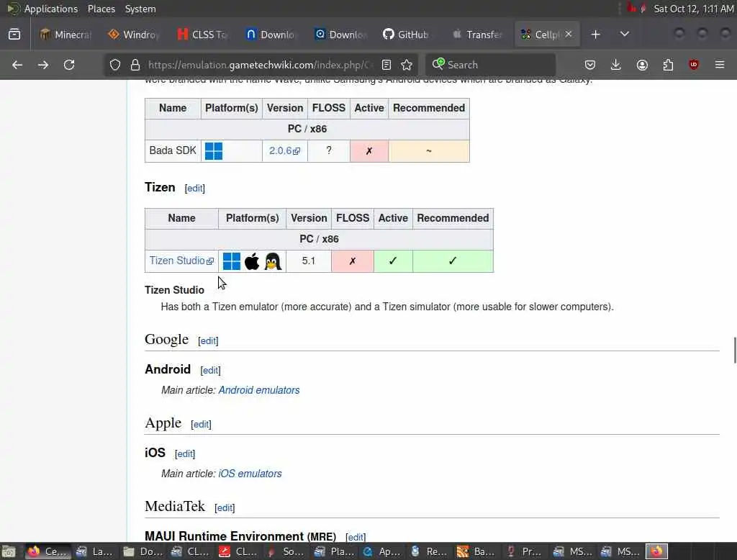737x560 pixels.
Task: Open the extensions puzzle icon
Action: [x=668, y=65]
